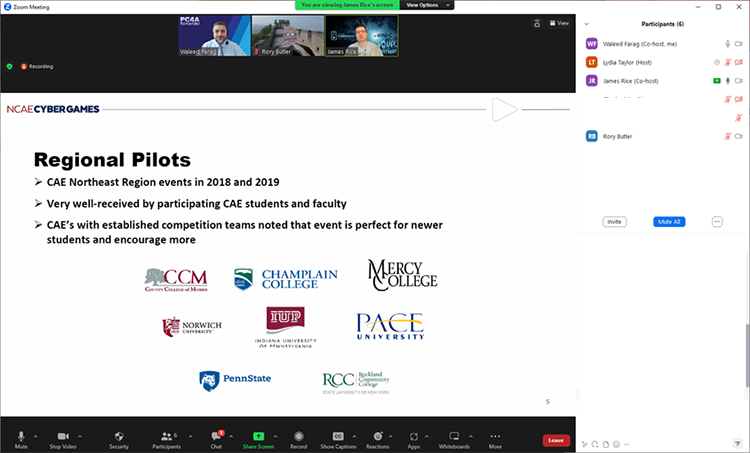Toggle Rory Butler's camera icon
The image size is (750, 453).
pyautogui.click(x=739, y=136)
